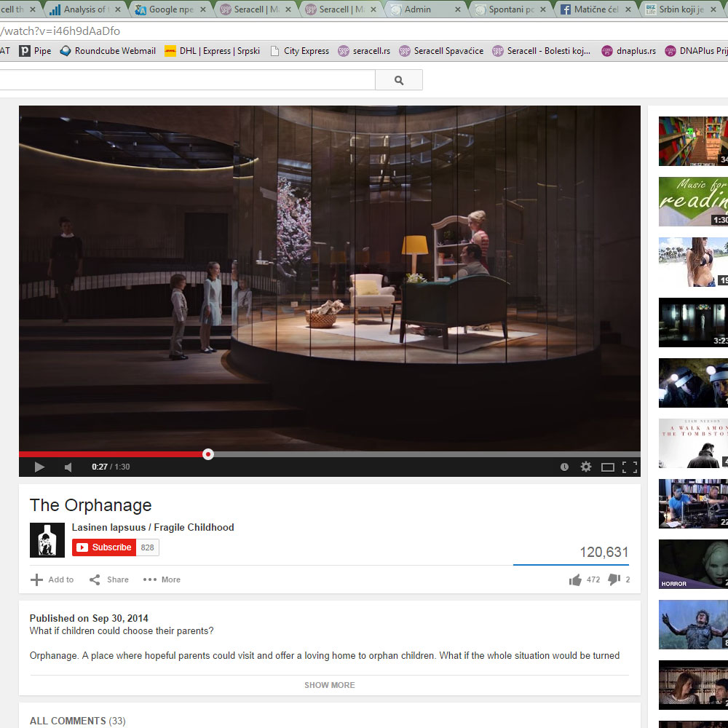Click the Watch Later clock icon
The height and width of the screenshot is (728, 728).
point(564,467)
